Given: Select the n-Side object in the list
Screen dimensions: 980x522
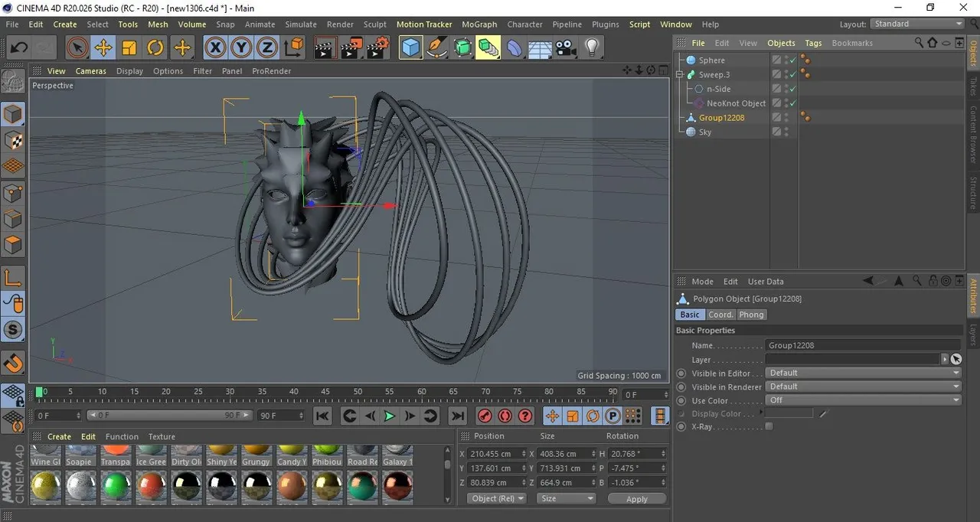Looking at the screenshot, I should (718, 89).
